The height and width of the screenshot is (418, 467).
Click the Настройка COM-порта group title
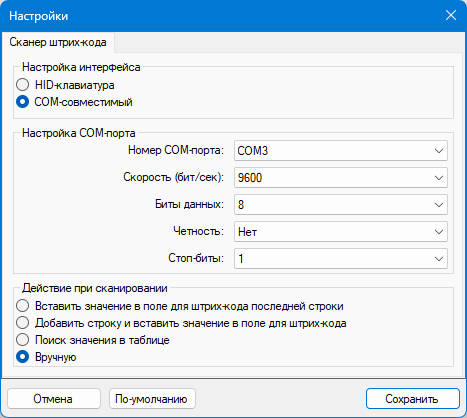tap(79, 133)
